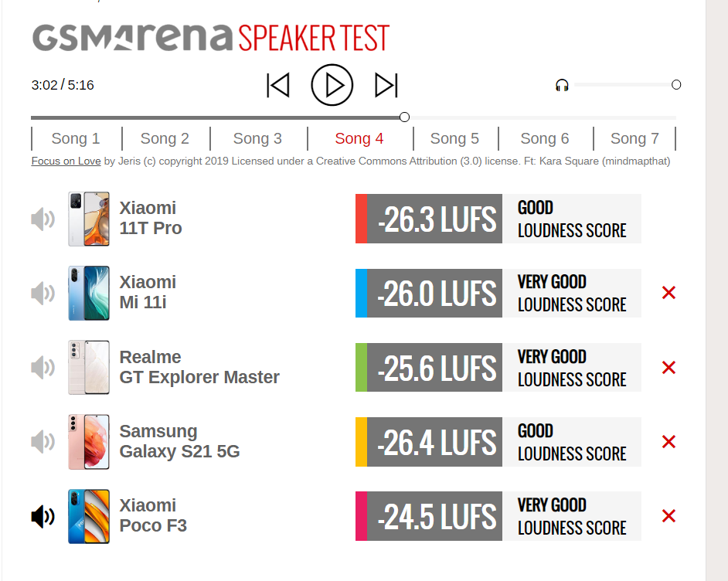
Task: Mute the Xiaomi Poco F3 speaker
Action: 43,516
